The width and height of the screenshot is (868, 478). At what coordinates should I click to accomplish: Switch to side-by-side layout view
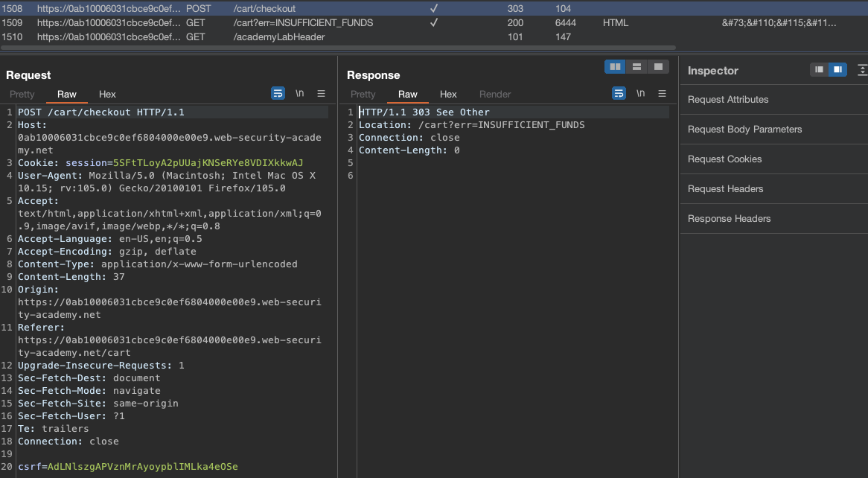click(615, 67)
